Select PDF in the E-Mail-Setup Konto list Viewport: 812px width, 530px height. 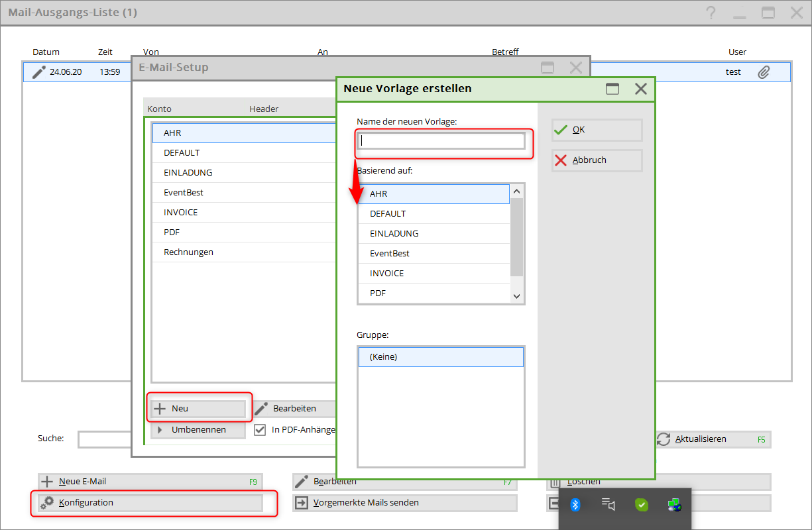pyautogui.click(x=244, y=233)
